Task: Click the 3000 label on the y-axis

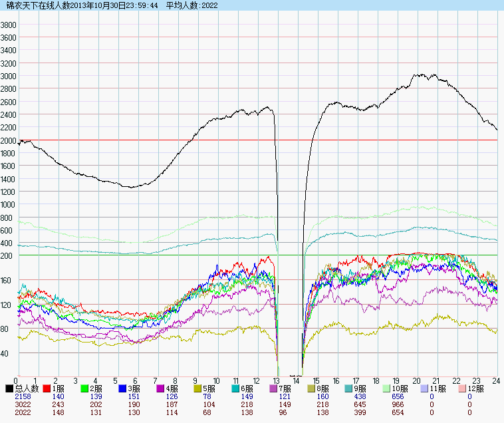Action: pyautogui.click(x=9, y=76)
